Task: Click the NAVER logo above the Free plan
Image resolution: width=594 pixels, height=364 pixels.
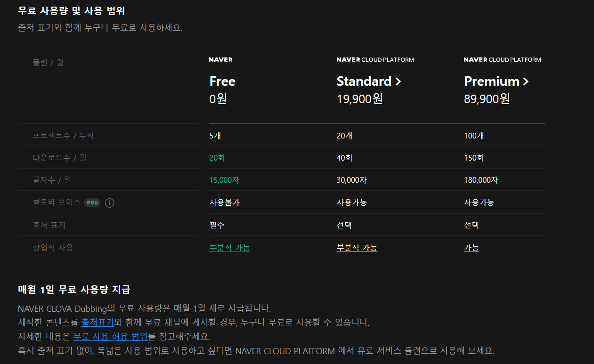Action: tap(220, 59)
